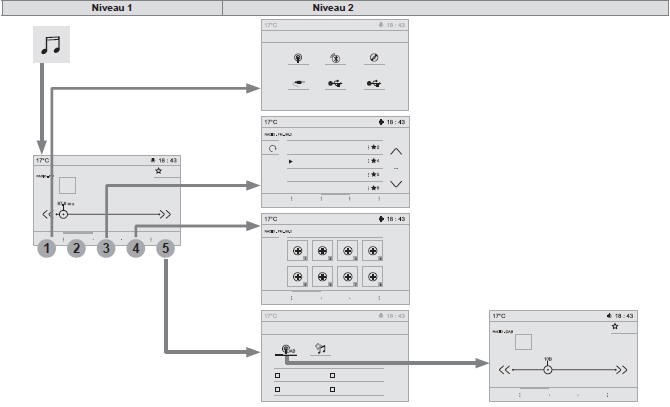Tick the top-right checkbox in settings screen

tap(332, 375)
